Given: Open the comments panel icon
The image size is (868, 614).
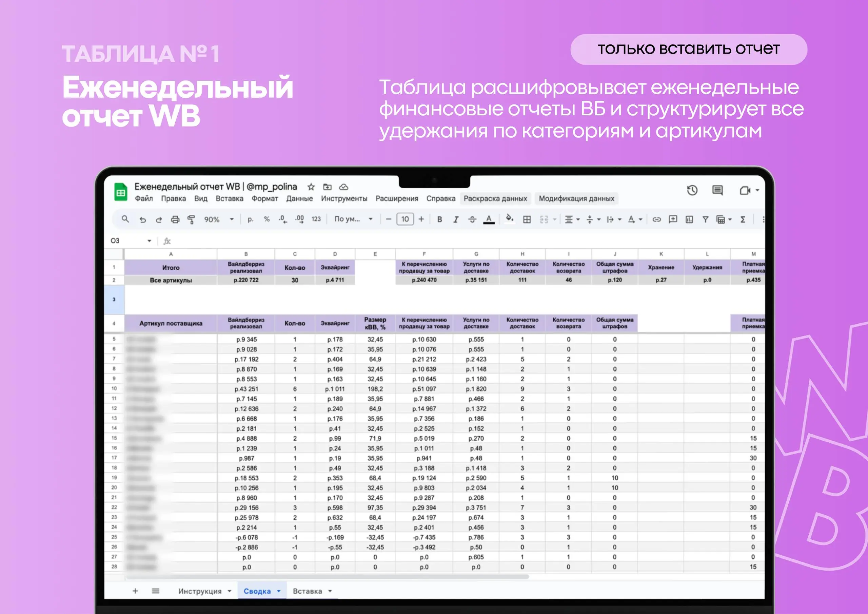Looking at the screenshot, I should pyautogui.click(x=717, y=190).
